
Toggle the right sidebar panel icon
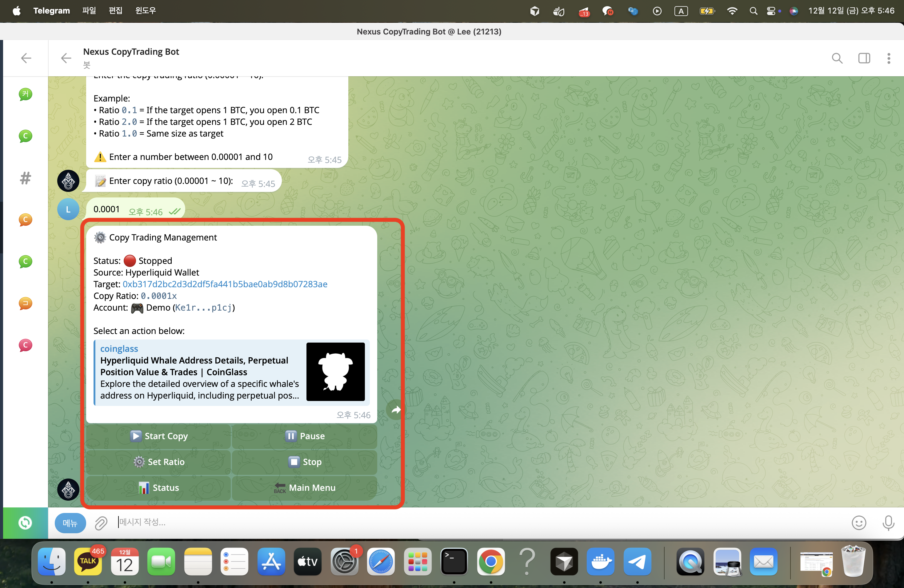point(864,58)
